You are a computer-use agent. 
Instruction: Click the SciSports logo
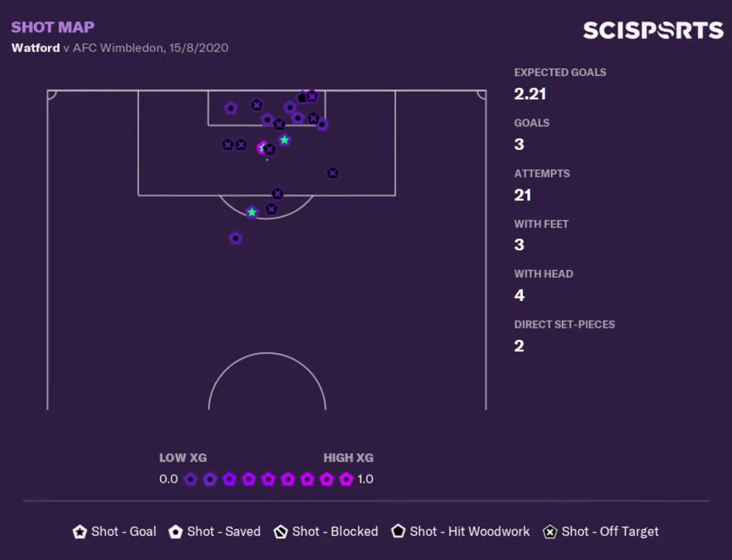tap(653, 30)
